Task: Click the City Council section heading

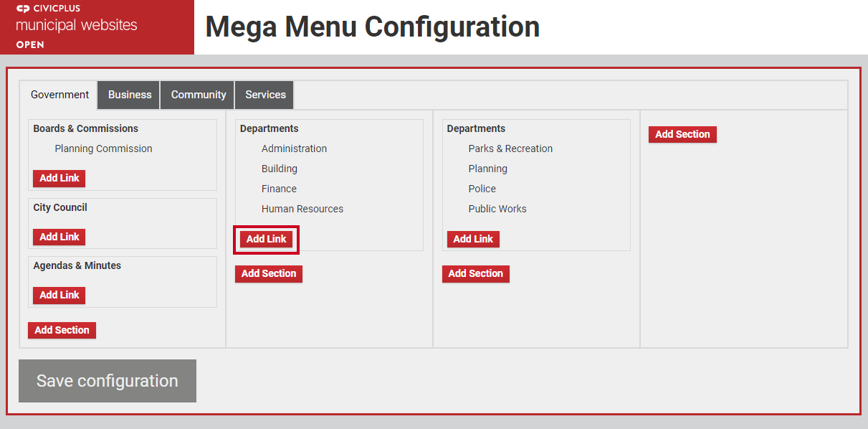Action: tap(60, 207)
